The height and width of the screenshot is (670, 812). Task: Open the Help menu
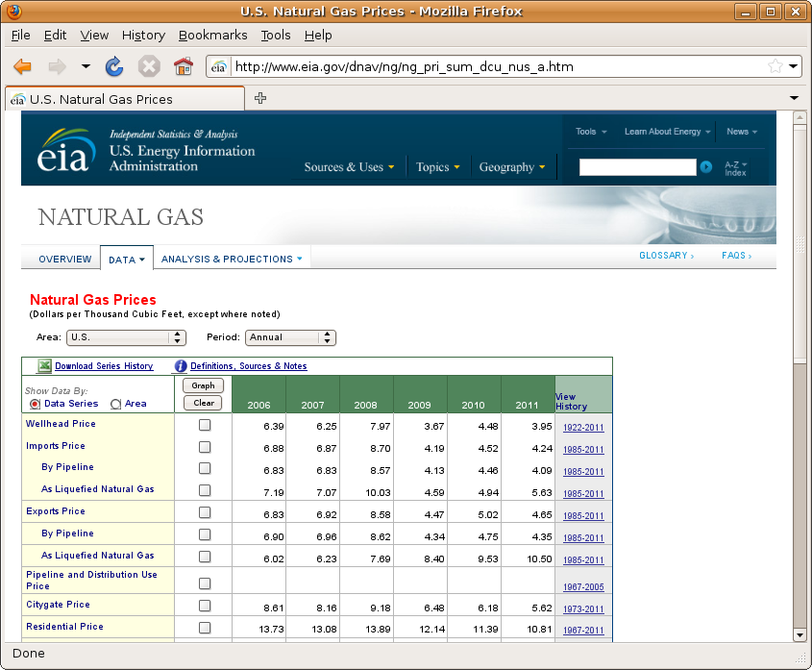point(318,36)
